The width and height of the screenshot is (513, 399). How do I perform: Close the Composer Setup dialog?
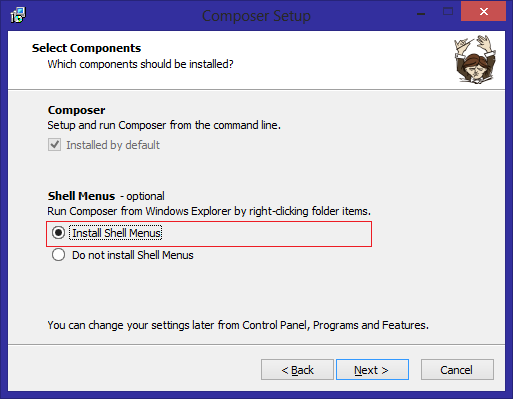click(x=483, y=12)
